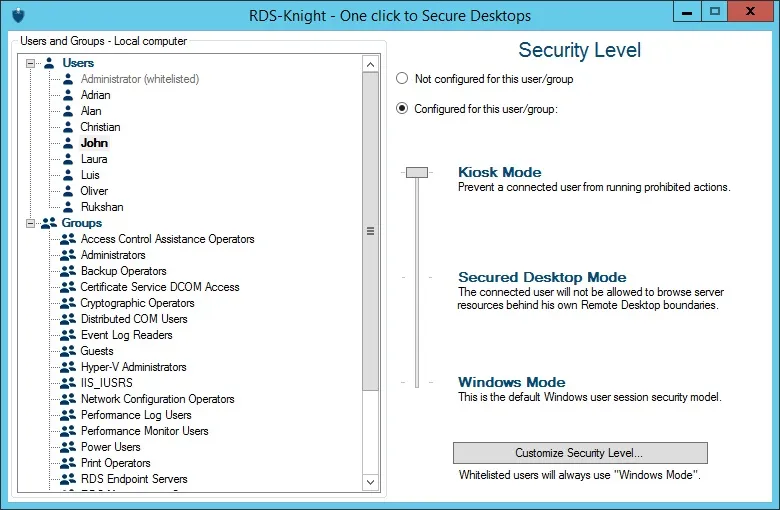Click the group icon beside Event Log Readers

[68, 335]
